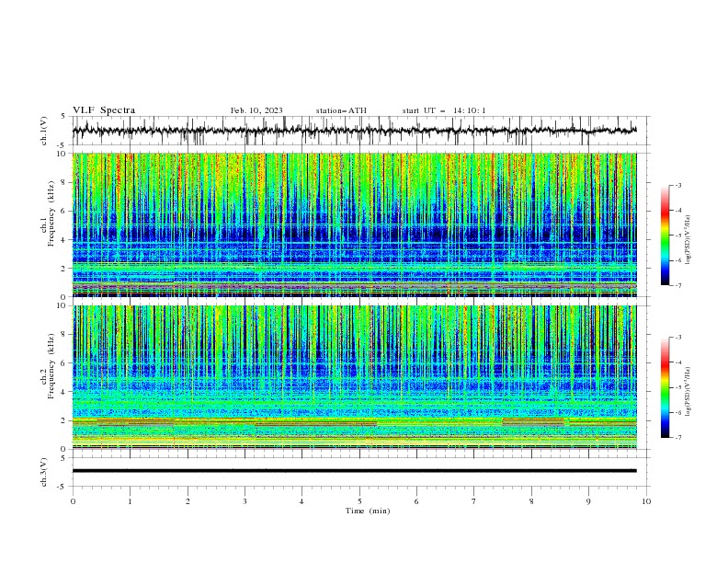This screenshot has height=563, width=728.
Task: Click the 'ch.3(V)' axis label
Action: 44,472
